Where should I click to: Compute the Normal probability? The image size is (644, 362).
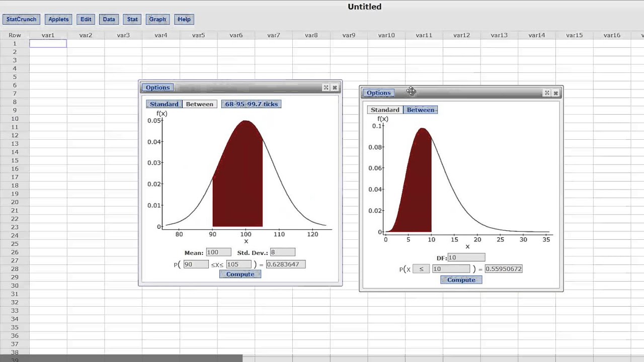pyautogui.click(x=240, y=274)
